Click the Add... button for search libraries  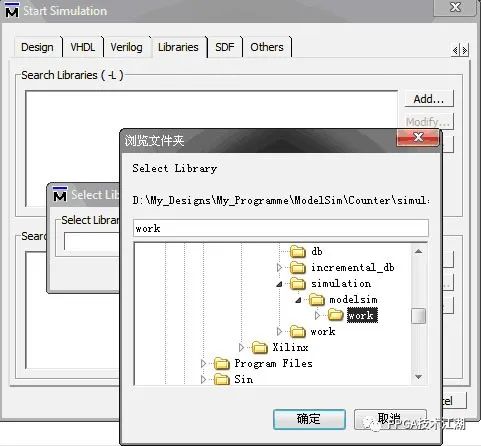click(429, 99)
